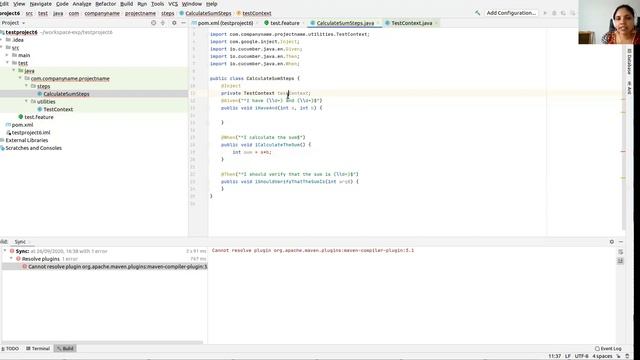This screenshot has height=360, width=640.
Task: Open the Database tool window on right sidebar
Action: (629, 61)
